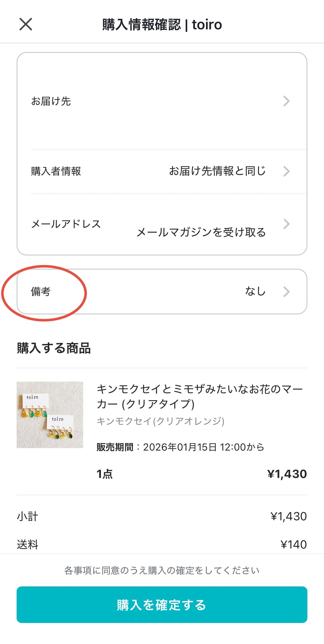
Task: Open the 備考 remarks field
Action: coord(41,292)
